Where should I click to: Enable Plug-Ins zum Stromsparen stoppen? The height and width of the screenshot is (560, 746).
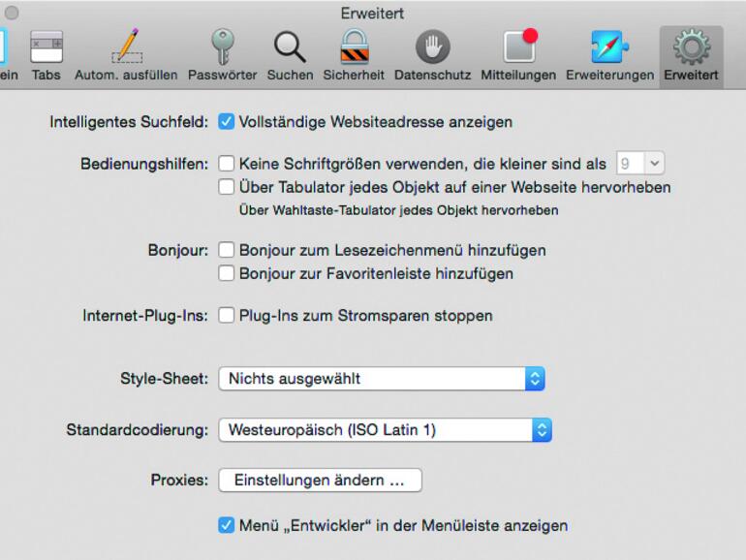click(226, 316)
